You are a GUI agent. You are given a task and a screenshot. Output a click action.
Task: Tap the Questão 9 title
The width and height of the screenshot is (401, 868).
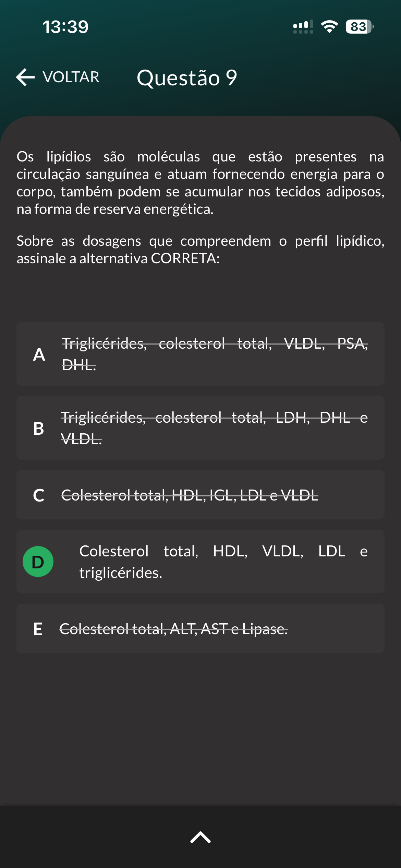point(187,78)
